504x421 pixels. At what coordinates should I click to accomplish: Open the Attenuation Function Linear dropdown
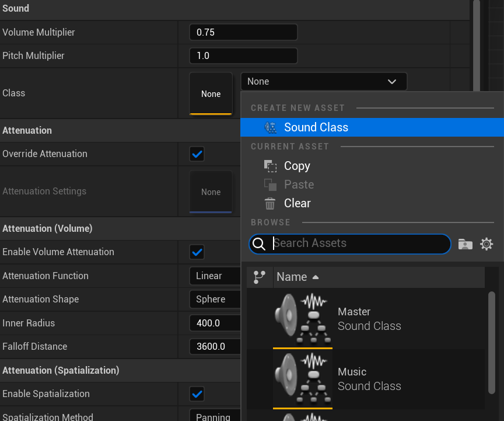pos(215,276)
